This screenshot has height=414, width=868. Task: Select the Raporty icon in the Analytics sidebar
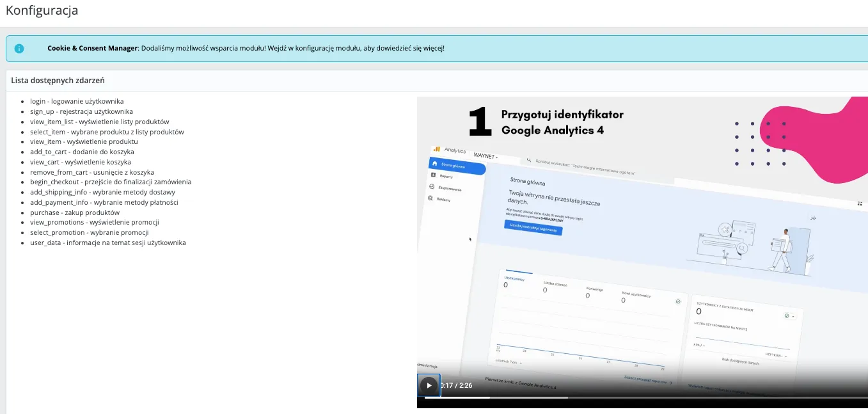click(x=433, y=175)
